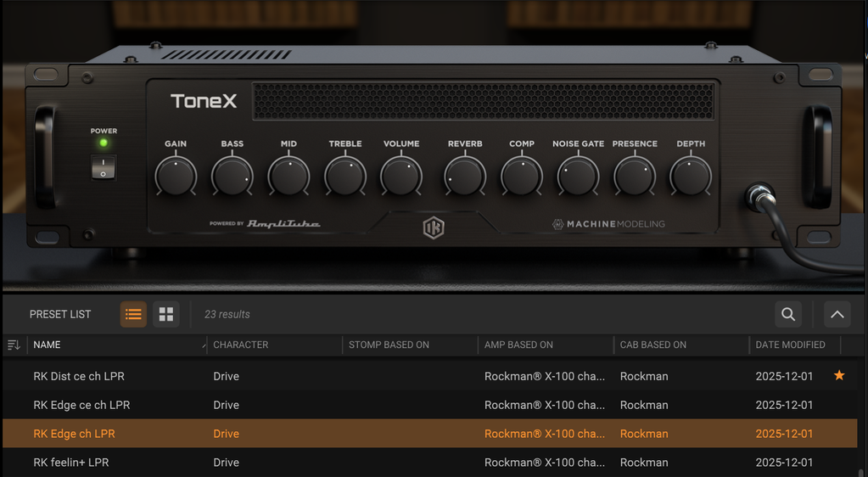Click the NOISE GATE knob

pyautogui.click(x=578, y=177)
